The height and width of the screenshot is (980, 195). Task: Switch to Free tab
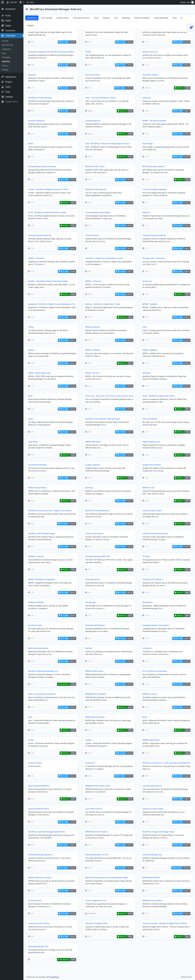(x=116, y=18)
